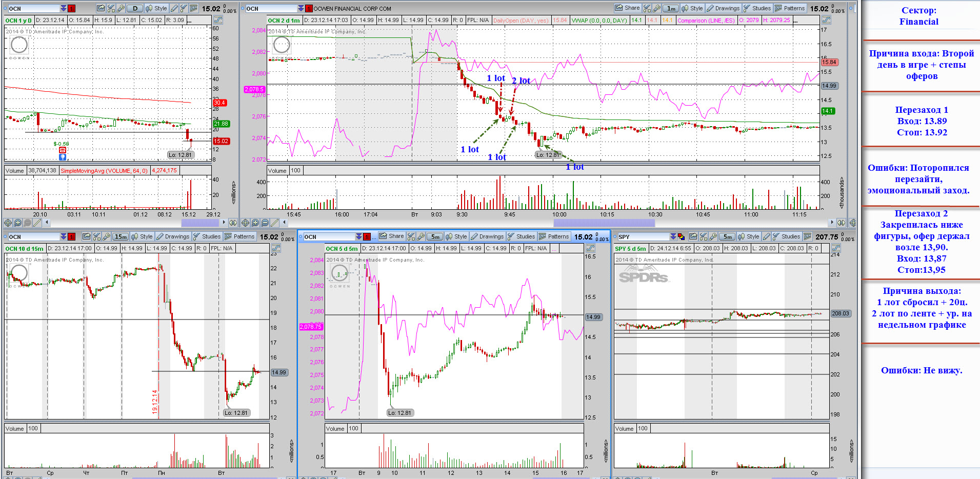The width and height of the screenshot is (980, 479).
Task: Open symbol dropdown arrow in top-left daily chart
Action: coord(63,8)
